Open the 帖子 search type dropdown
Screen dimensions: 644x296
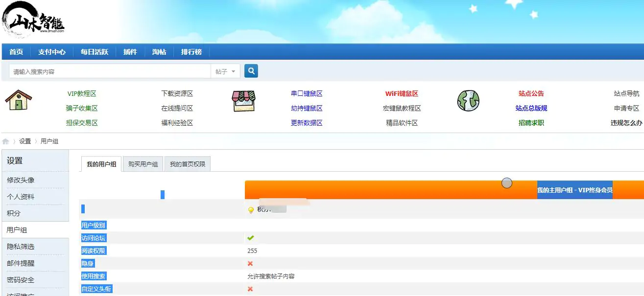point(226,71)
